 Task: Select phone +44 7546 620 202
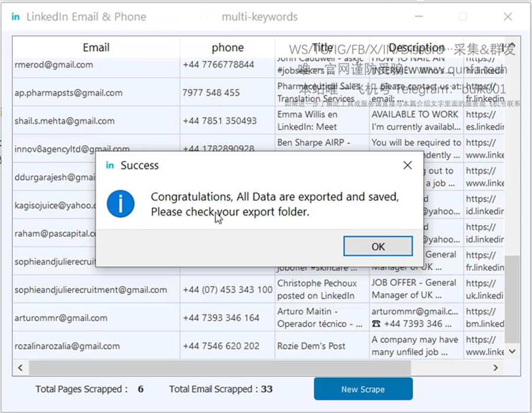tap(221, 346)
